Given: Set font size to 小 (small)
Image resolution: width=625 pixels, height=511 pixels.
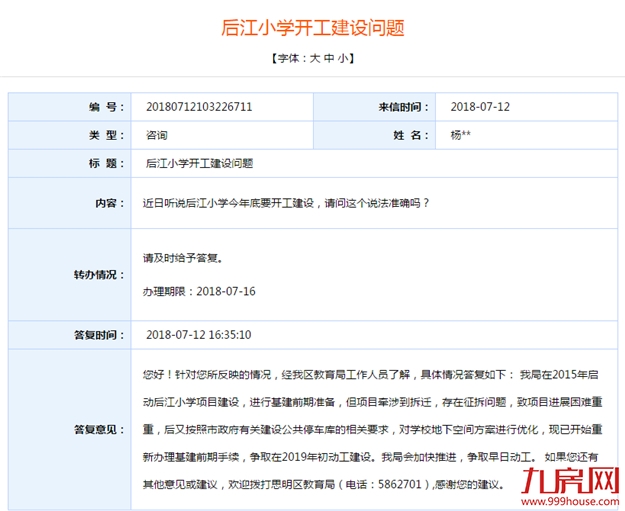Looking at the screenshot, I should tap(343, 58).
